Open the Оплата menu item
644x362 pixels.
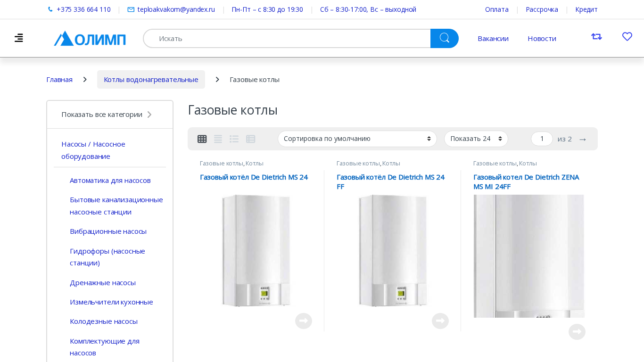pos(497,9)
